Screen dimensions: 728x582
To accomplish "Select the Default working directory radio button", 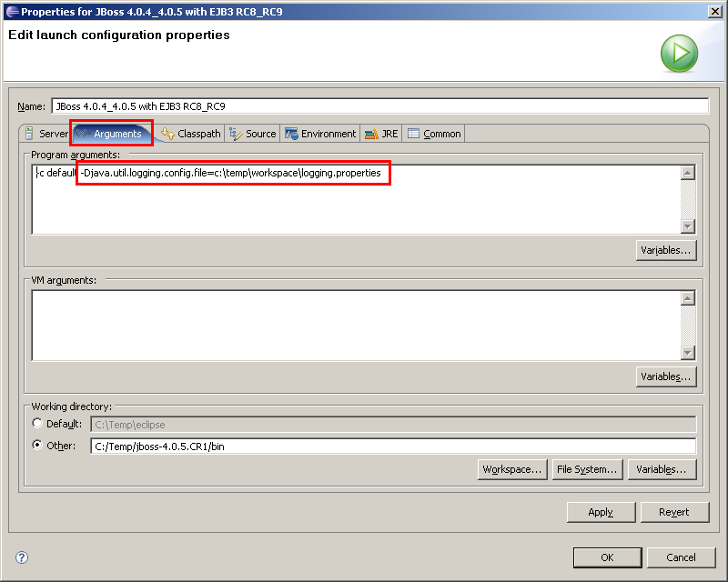I will pos(37,423).
